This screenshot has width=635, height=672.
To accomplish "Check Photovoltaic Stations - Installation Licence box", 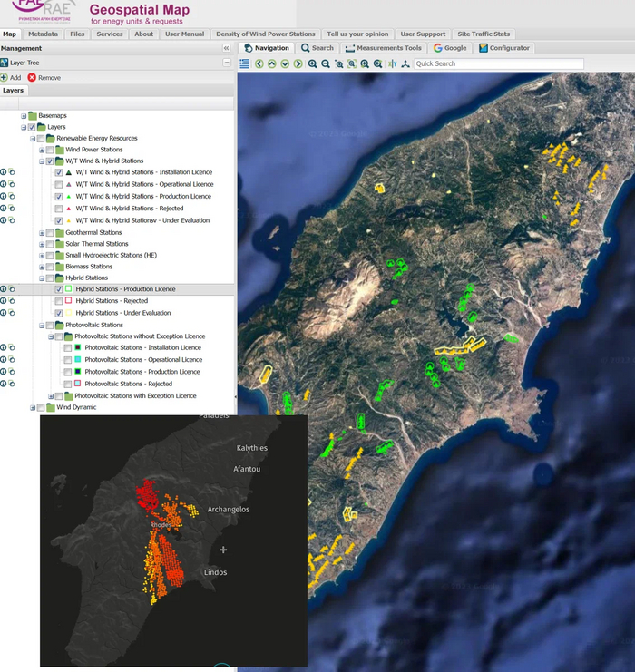I will (x=68, y=348).
